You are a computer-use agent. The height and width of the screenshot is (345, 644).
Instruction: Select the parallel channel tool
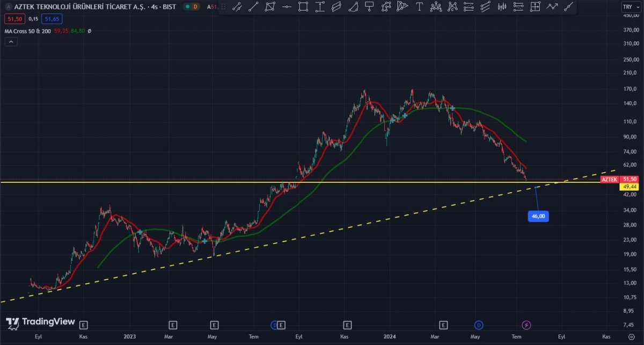point(336,7)
